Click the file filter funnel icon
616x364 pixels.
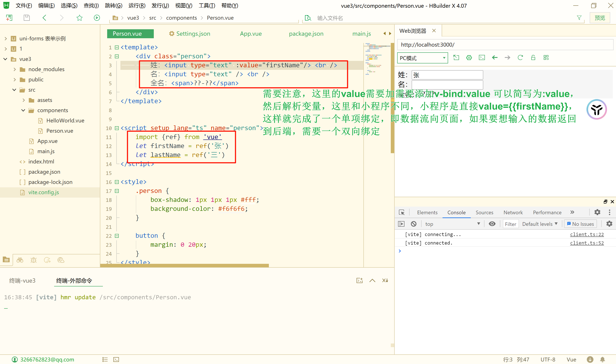[579, 18]
